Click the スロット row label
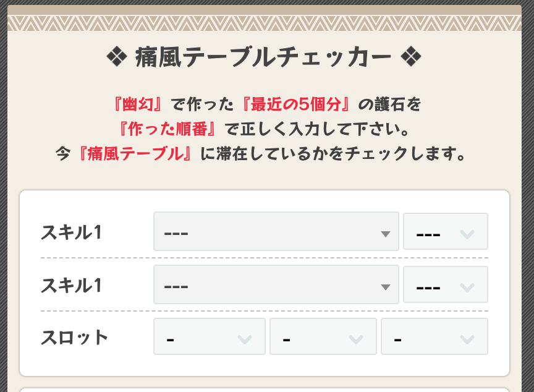Viewport: 534px width, 392px height. click(x=73, y=336)
